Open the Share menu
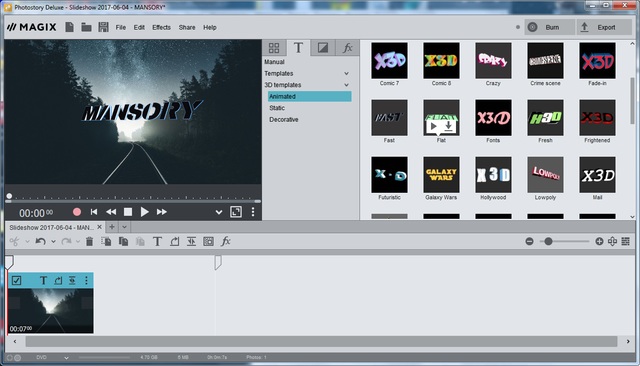Screen dimensions: 640x366 187,27
